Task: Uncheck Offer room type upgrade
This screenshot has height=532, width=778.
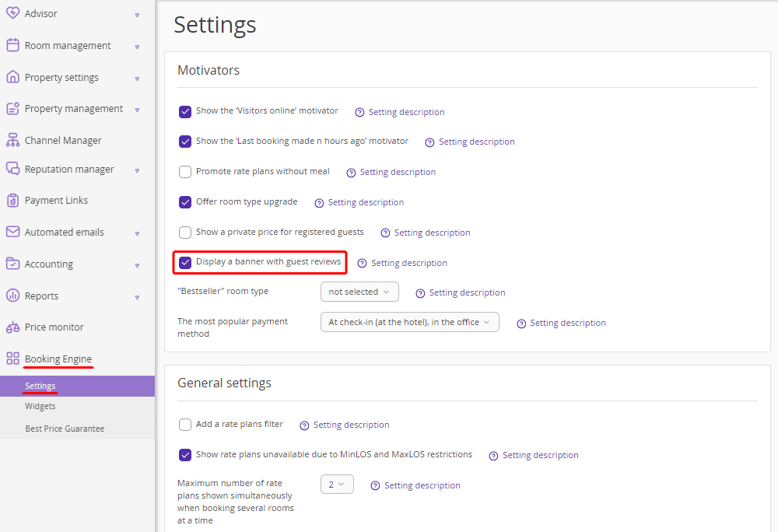Action: pyautogui.click(x=185, y=202)
